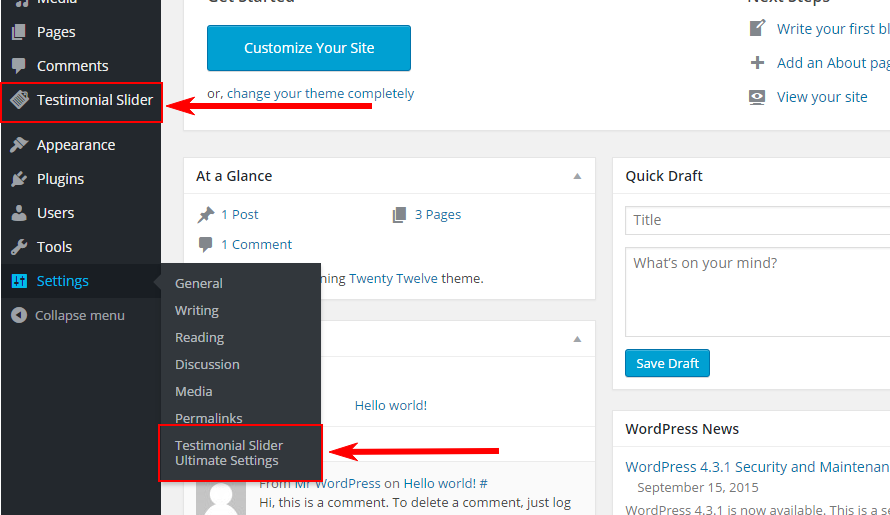This screenshot has height=515, width=890.
Task: Click the Customize Your Site button
Action: point(309,48)
